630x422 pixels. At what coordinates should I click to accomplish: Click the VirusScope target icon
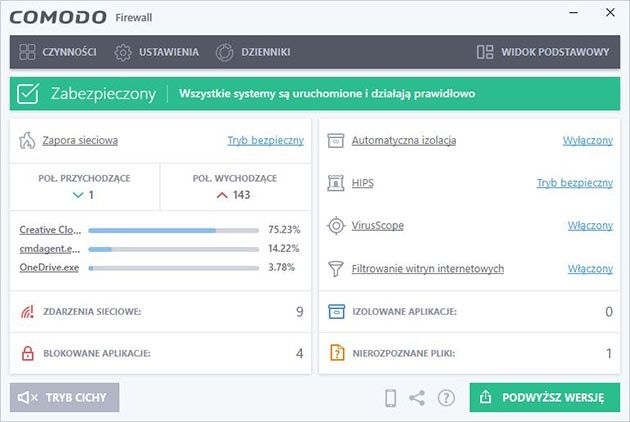(x=336, y=225)
